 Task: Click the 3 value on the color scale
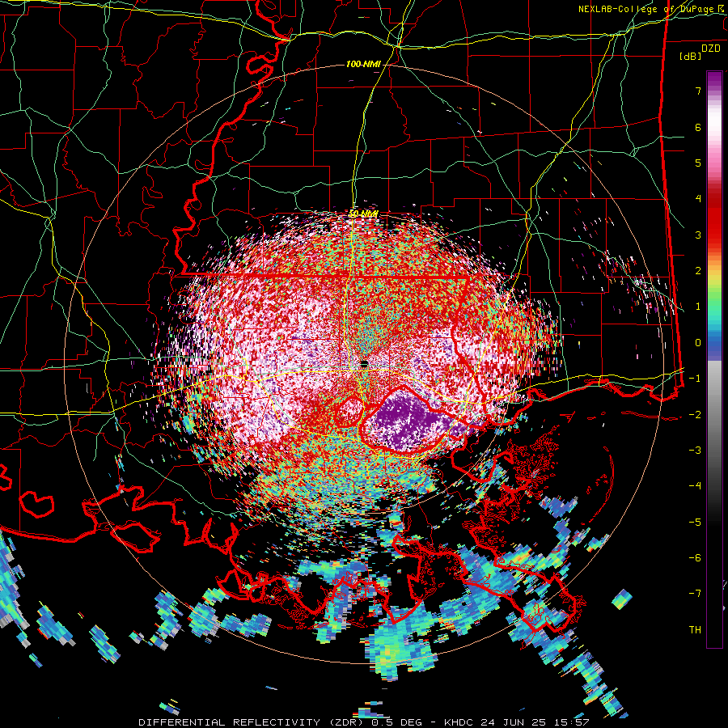point(698,235)
